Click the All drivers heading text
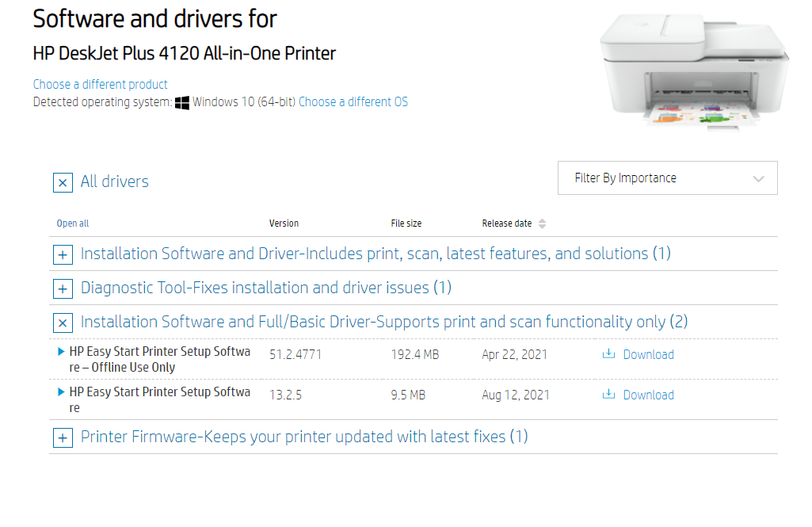Image resolution: width=812 pixels, height=527 pixels. tap(114, 181)
